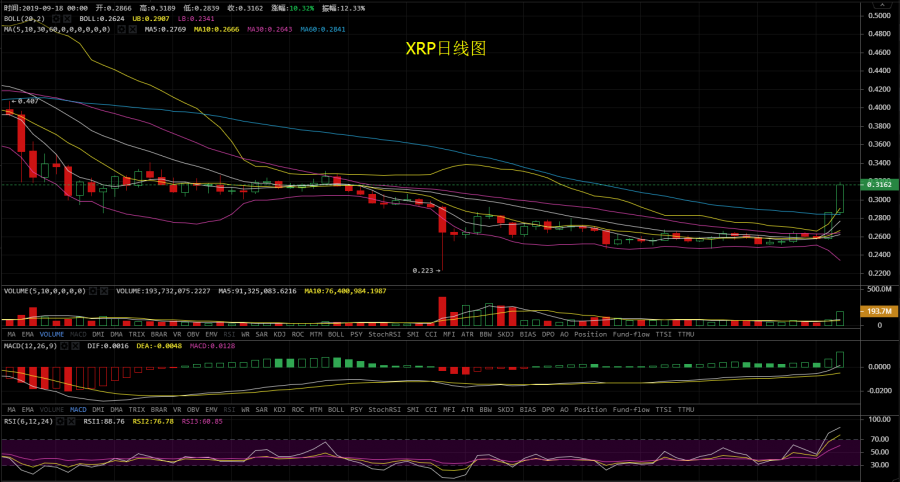Click the 0.407 high price annotation

coord(25,100)
